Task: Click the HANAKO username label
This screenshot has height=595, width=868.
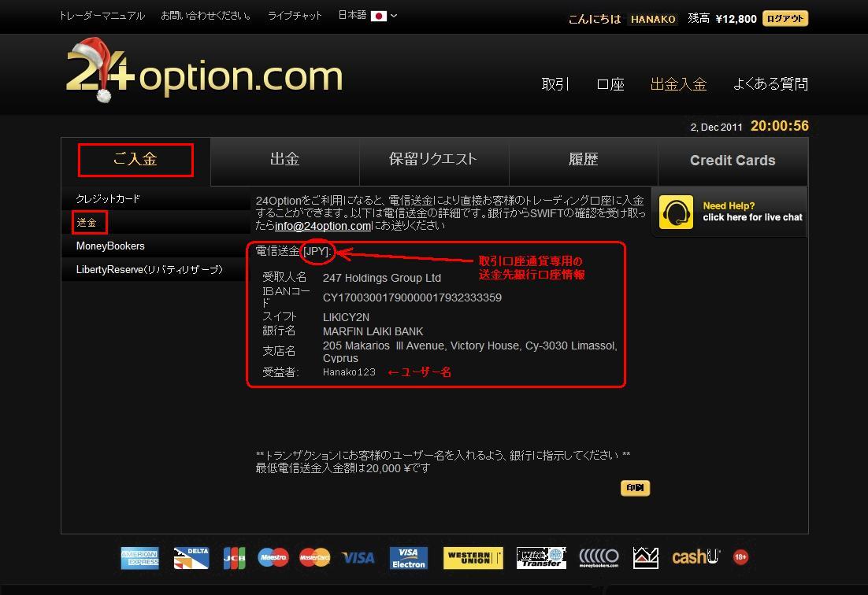Action: coord(653,19)
